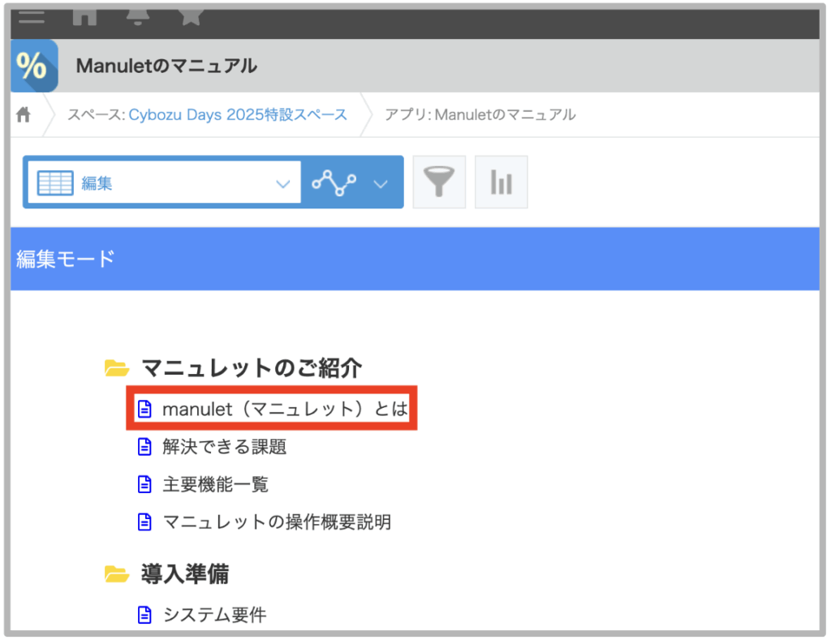Open the filter funnel icon
831x644 pixels.
(x=439, y=182)
